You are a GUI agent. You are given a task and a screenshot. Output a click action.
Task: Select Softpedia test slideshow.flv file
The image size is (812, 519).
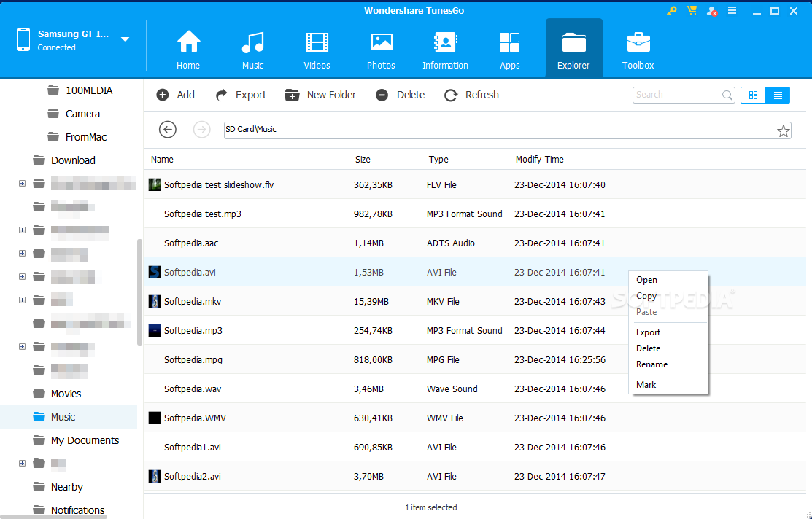coord(475,184)
